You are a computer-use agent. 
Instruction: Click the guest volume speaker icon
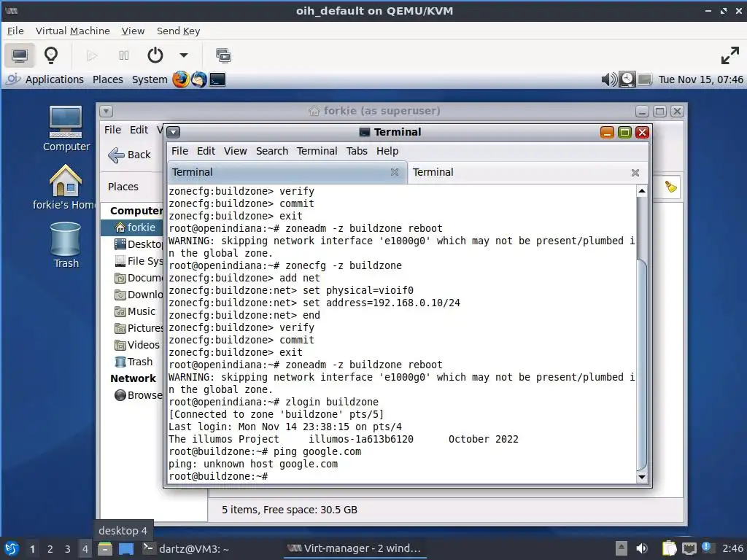(x=609, y=79)
